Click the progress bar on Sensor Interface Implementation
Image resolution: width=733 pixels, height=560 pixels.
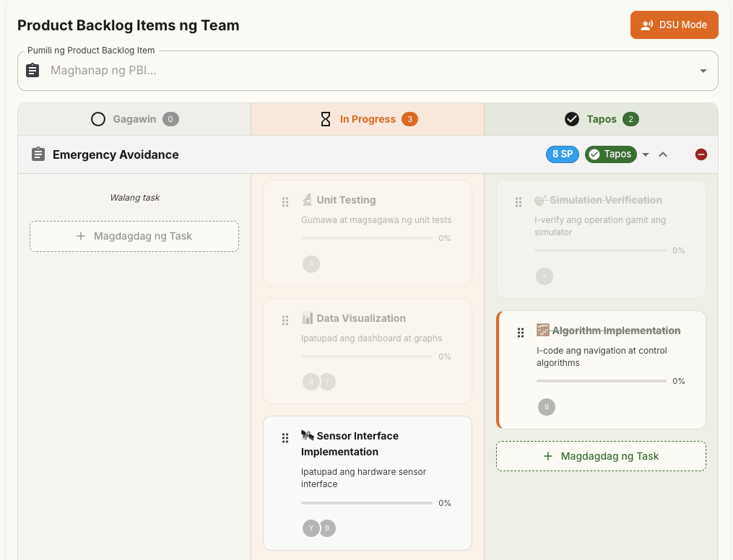(368, 502)
